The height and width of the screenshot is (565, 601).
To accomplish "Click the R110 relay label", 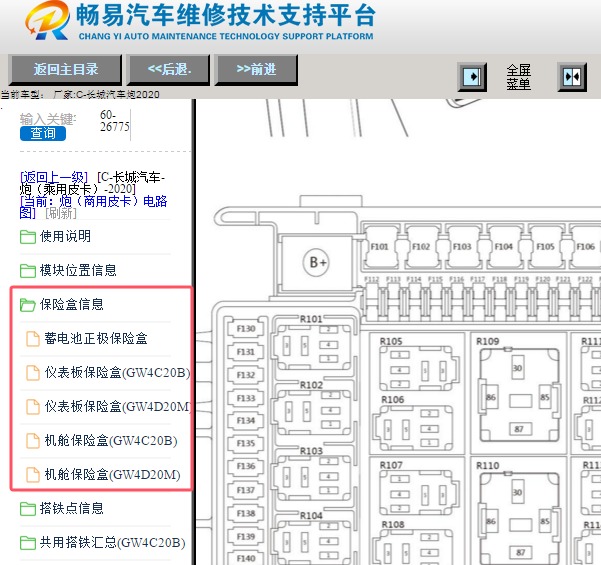I will [488, 465].
